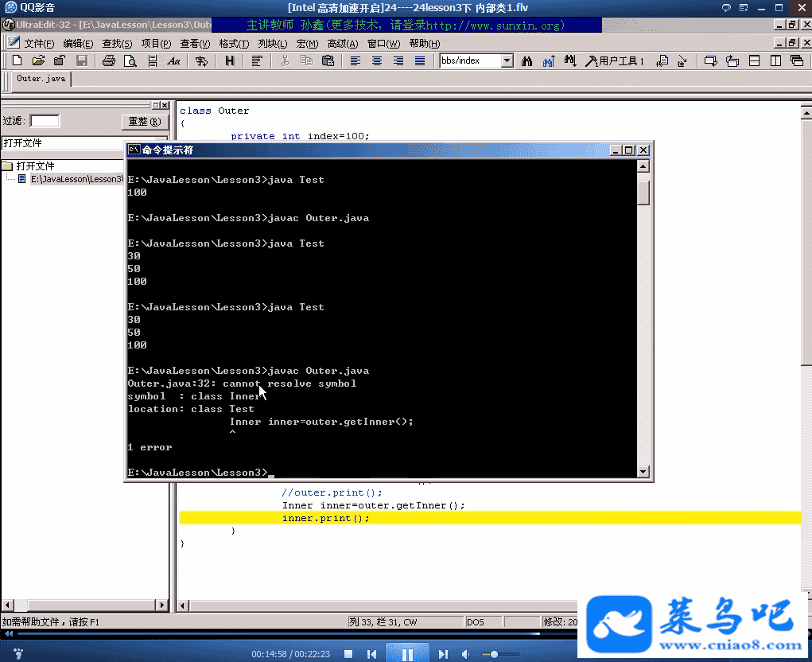This screenshot has width=812, height=662.
Task: Toggle hex edit mode H icon
Action: click(230, 60)
